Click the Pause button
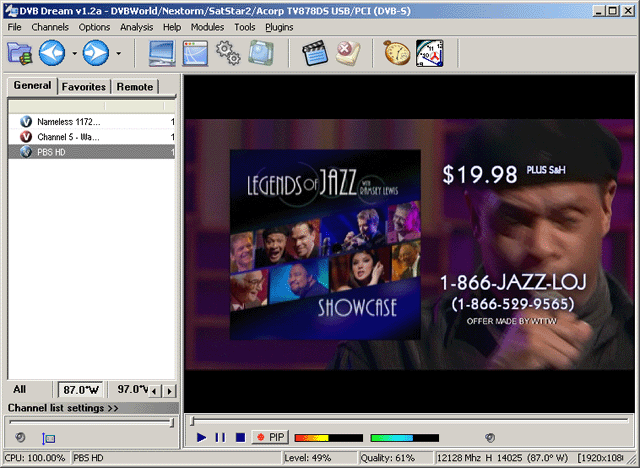The width and height of the screenshot is (640, 468). pos(220,438)
